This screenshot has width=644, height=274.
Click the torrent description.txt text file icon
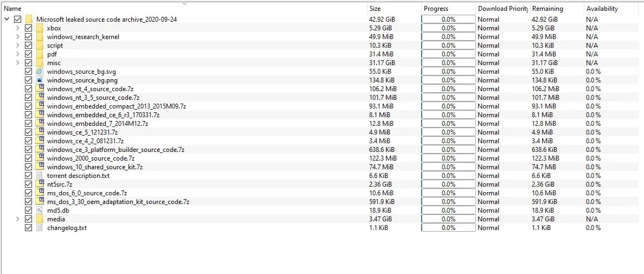coord(40,176)
